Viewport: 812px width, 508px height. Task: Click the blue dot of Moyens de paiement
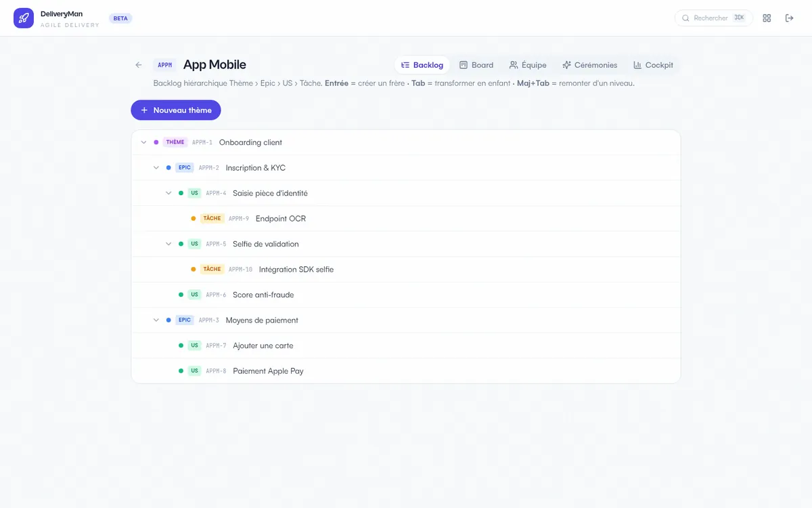(168, 320)
